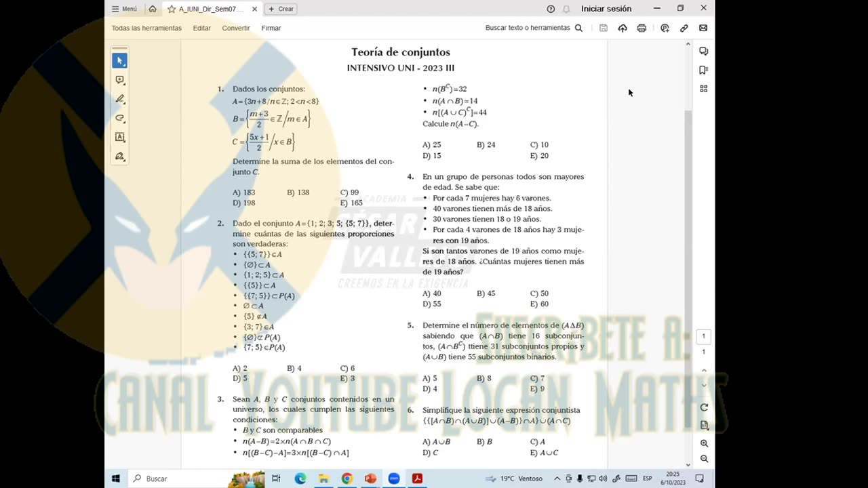
Task: Zoom in with the magnifier plus
Action: click(704, 443)
